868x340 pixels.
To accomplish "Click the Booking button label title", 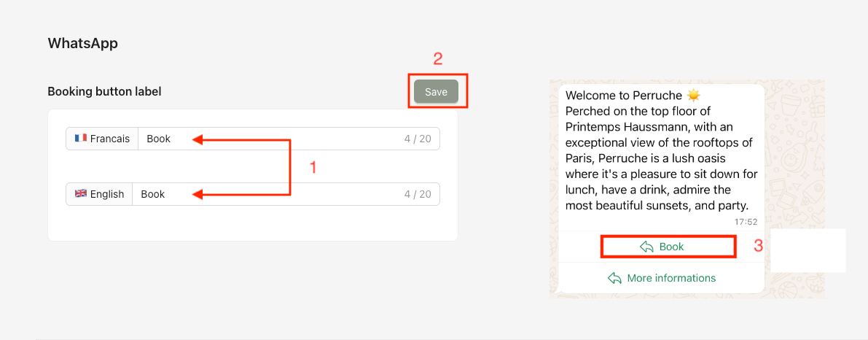I will [x=104, y=91].
